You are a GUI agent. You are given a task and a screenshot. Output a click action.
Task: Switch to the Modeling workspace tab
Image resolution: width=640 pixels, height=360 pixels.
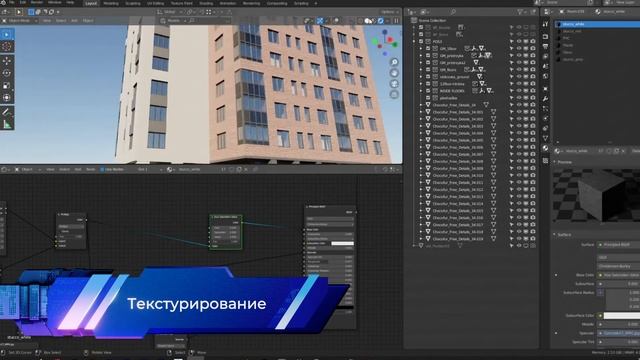click(111, 3)
